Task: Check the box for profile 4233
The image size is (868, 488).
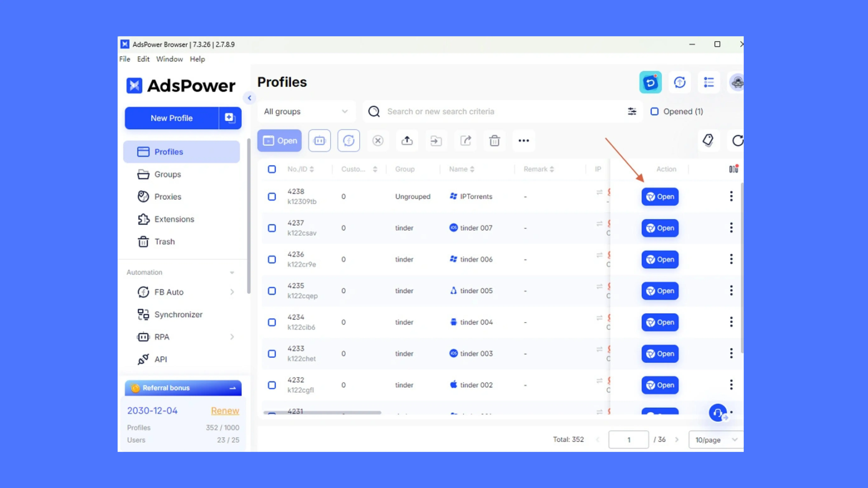Action: (272, 354)
